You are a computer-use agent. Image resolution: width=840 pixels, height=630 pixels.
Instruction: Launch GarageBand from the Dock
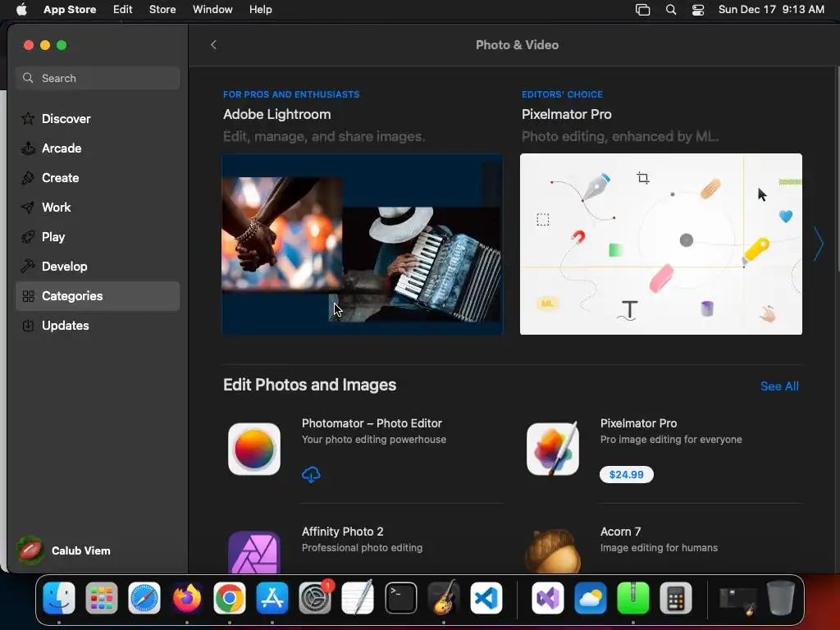(444, 597)
